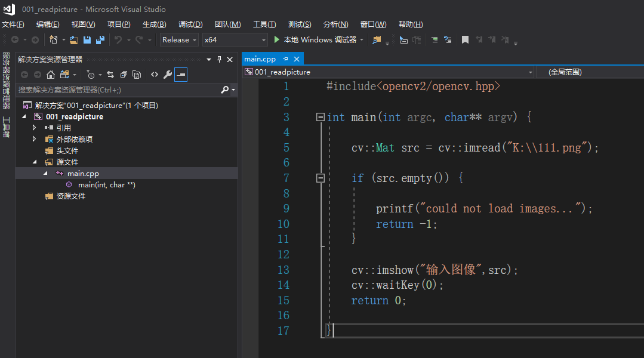Collapse the 源文件 folder node
The height and width of the screenshot is (358, 644).
point(35,162)
